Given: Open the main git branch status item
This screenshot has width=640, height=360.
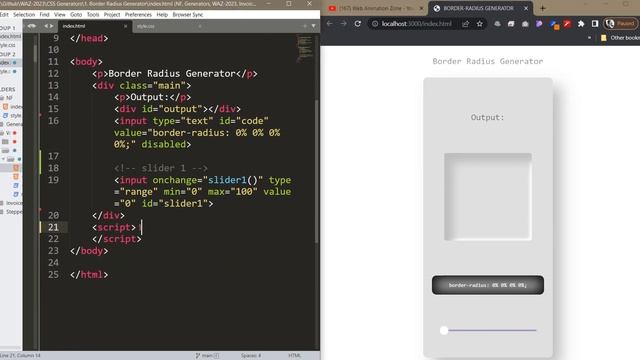Looking at the screenshot, I should pyautogui.click(x=207, y=356).
